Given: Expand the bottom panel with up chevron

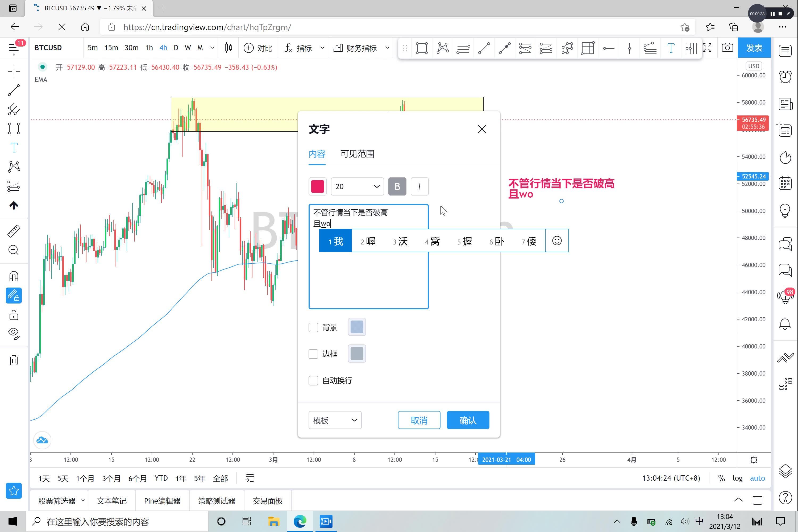Looking at the screenshot, I should click(738, 500).
